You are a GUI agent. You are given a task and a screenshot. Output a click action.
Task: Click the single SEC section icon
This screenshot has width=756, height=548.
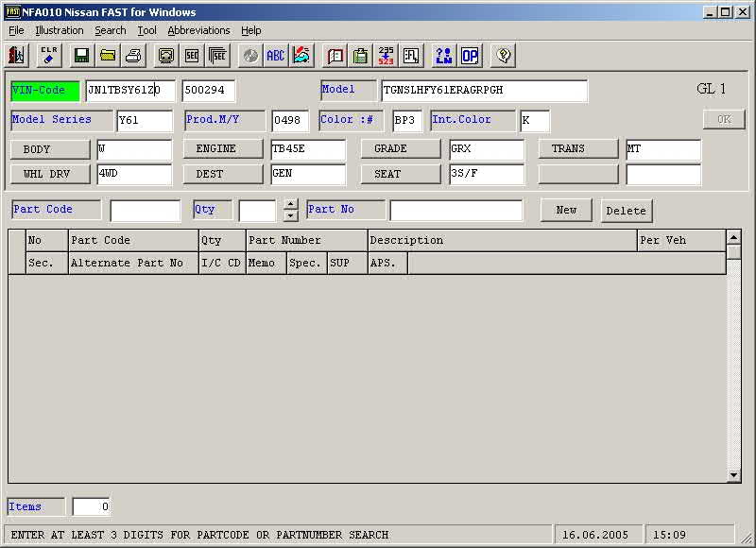[x=192, y=56]
